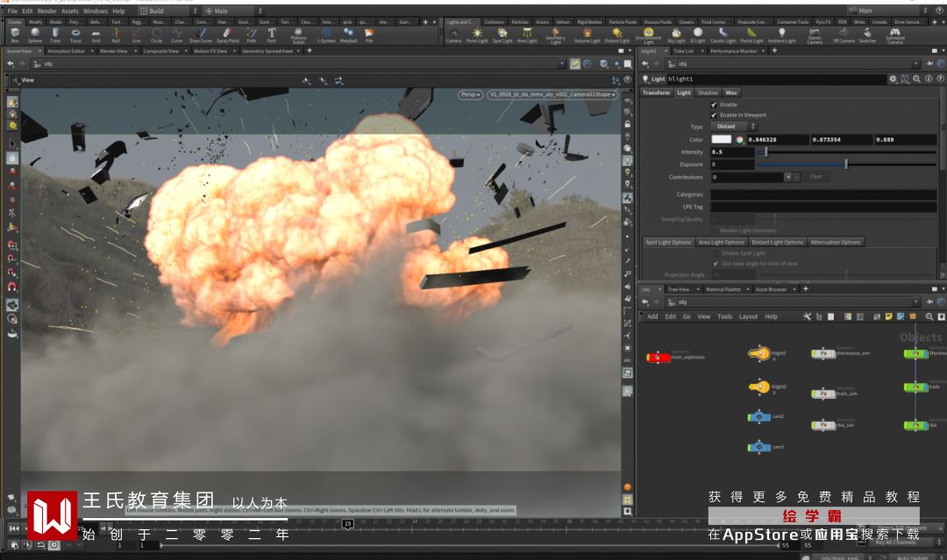Open Render View tab dropdown arrow
The height and width of the screenshot is (560, 947).
pyautogui.click(x=135, y=52)
